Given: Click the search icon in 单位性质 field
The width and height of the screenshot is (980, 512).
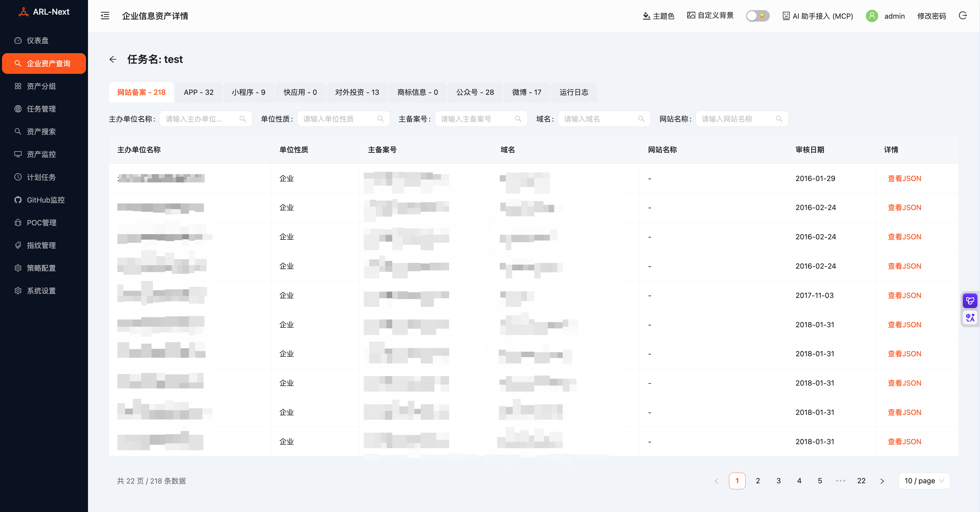Looking at the screenshot, I should tap(380, 119).
